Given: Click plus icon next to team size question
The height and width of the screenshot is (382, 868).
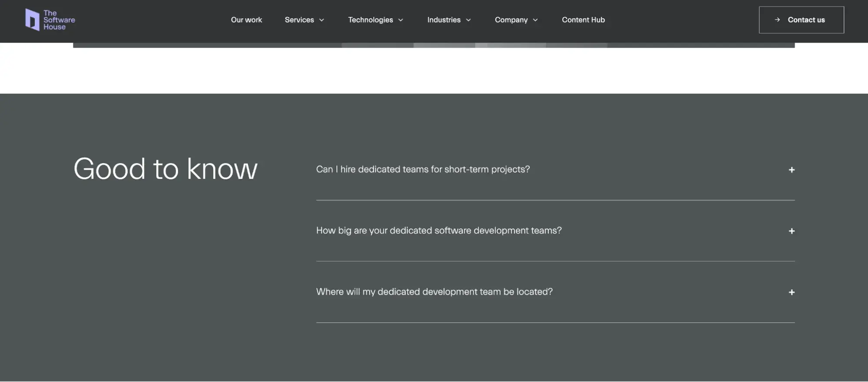Looking at the screenshot, I should coord(791,231).
